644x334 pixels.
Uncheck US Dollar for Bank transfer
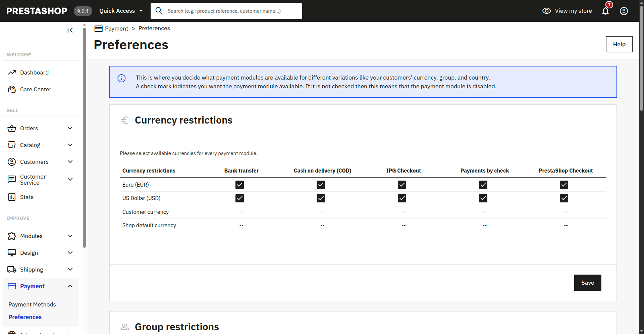click(239, 198)
